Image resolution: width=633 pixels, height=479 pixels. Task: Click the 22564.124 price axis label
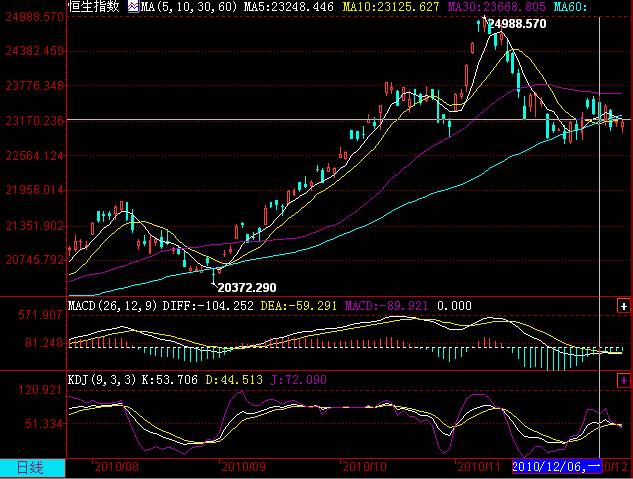35,155
